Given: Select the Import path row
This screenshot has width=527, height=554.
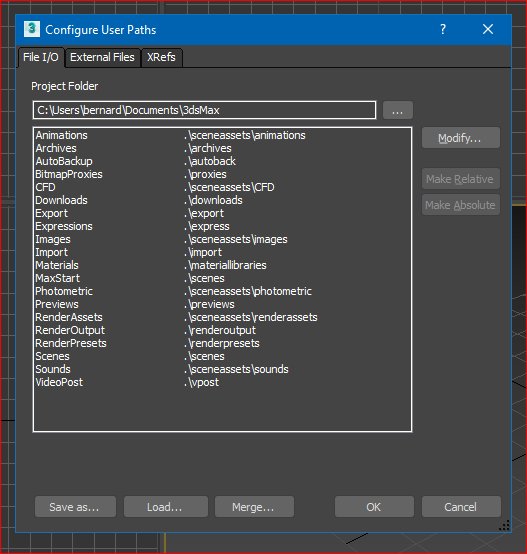Looking at the screenshot, I should point(223,252).
